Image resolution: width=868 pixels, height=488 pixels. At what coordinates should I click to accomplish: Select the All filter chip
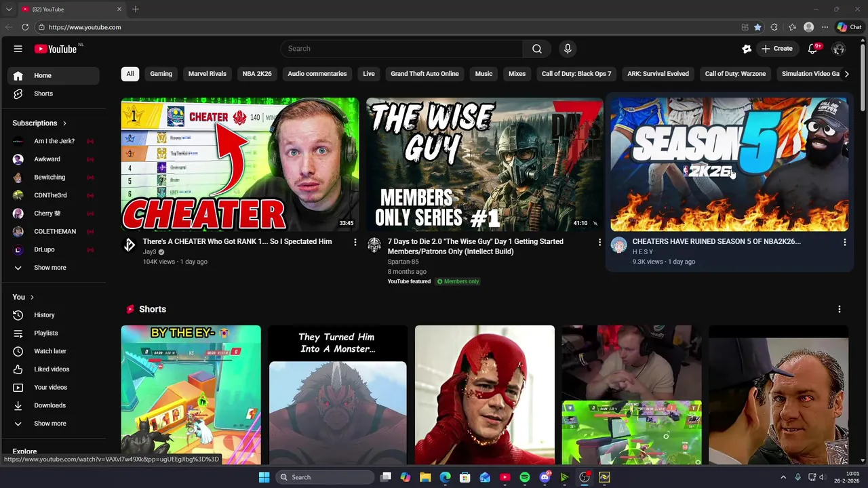(130, 74)
